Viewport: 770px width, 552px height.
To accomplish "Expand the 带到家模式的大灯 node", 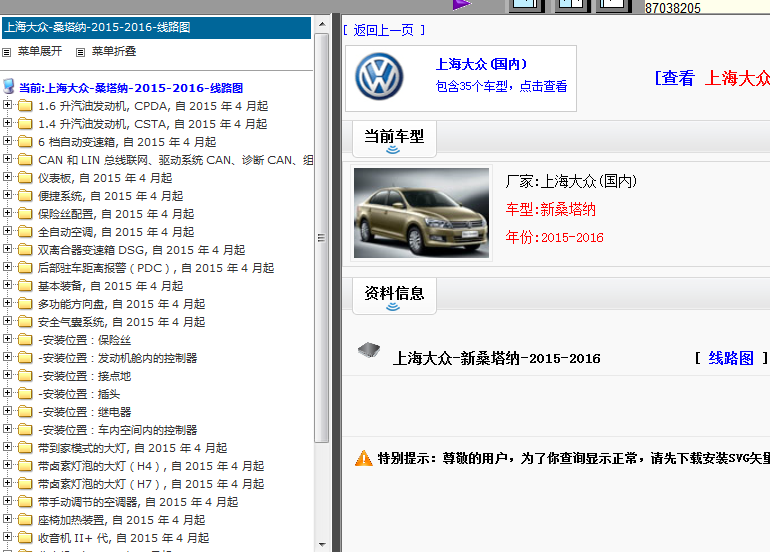I will click(7, 447).
